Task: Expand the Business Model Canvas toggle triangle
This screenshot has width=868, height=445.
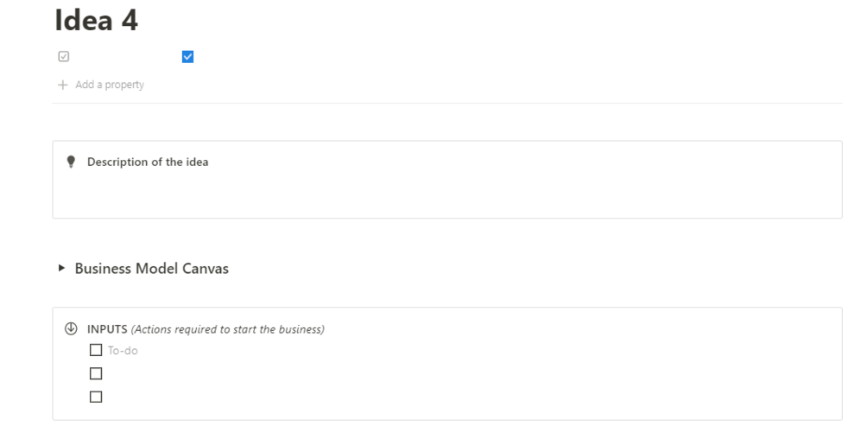Action: [61, 269]
